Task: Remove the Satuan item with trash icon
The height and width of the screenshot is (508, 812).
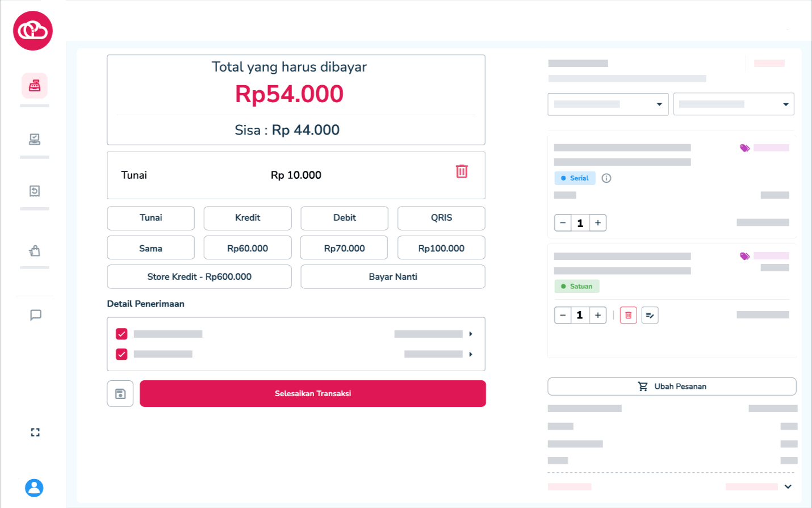Action: 628,315
